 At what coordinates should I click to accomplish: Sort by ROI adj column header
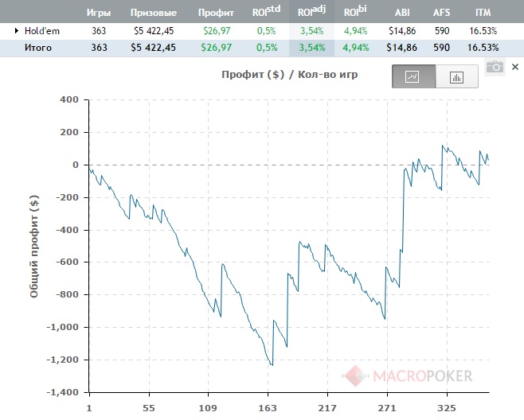point(311,10)
